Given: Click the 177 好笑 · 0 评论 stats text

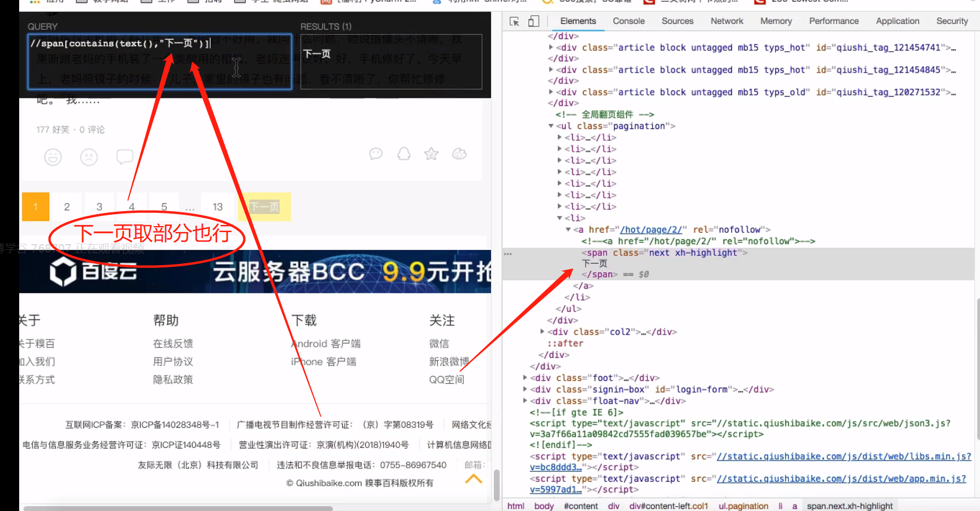Looking at the screenshot, I should (71, 130).
